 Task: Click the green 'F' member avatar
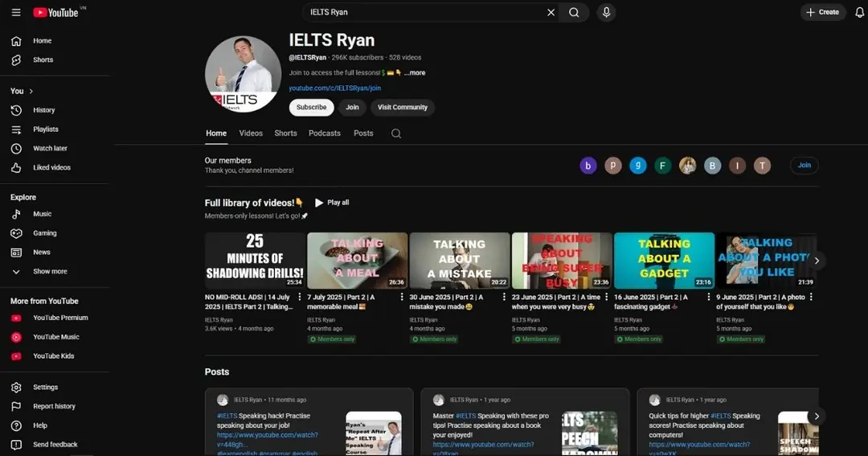coord(662,165)
